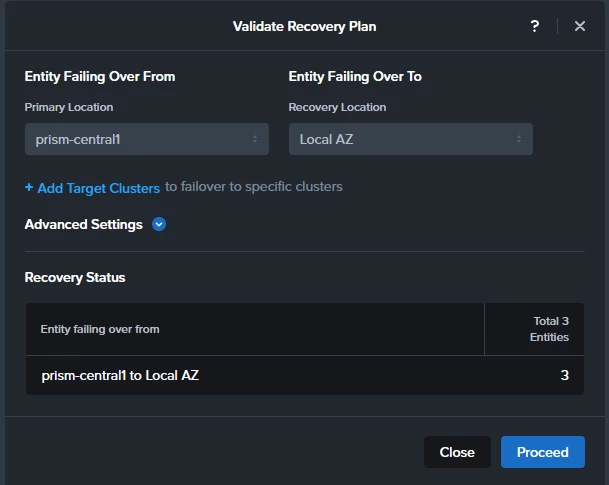Click the Entity Failing Over From heading
The width and height of the screenshot is (609, 485).
pyautogui.click(x=100, y=76)
